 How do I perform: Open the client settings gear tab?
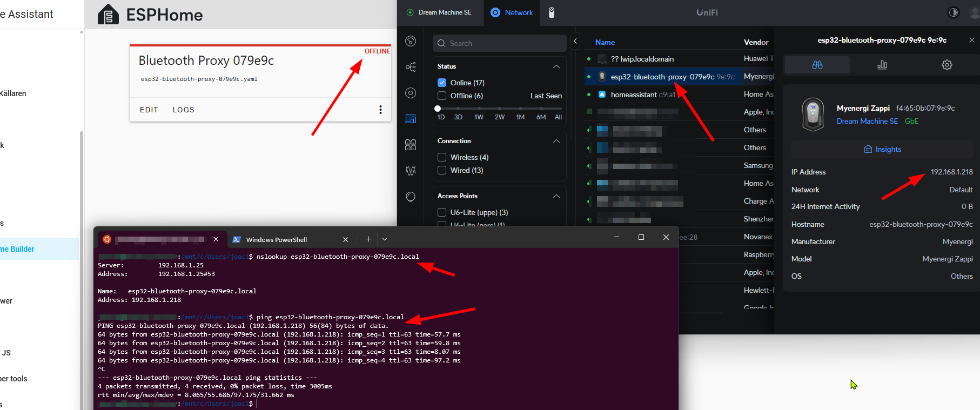tap(947, 65)
